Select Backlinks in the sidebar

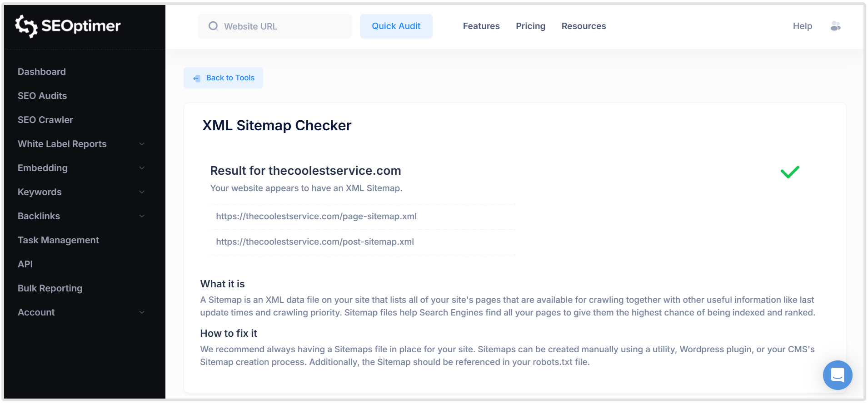click(x=39, y=216)
